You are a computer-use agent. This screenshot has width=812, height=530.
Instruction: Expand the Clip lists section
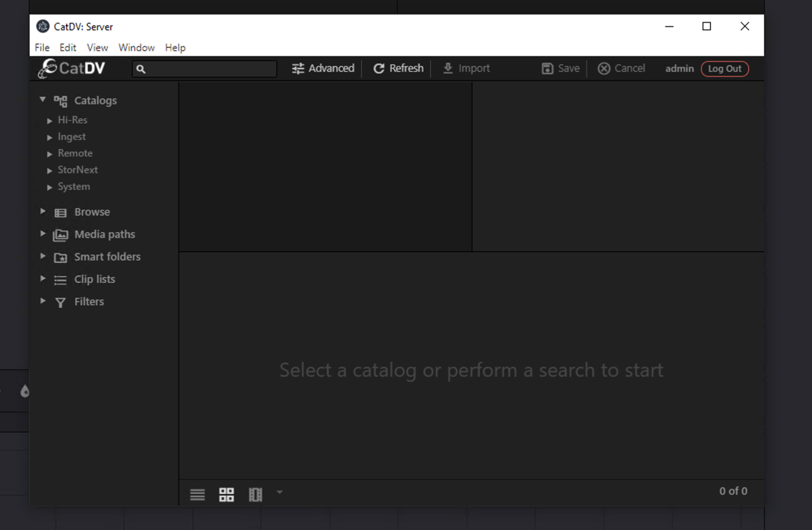pos(42,279)
